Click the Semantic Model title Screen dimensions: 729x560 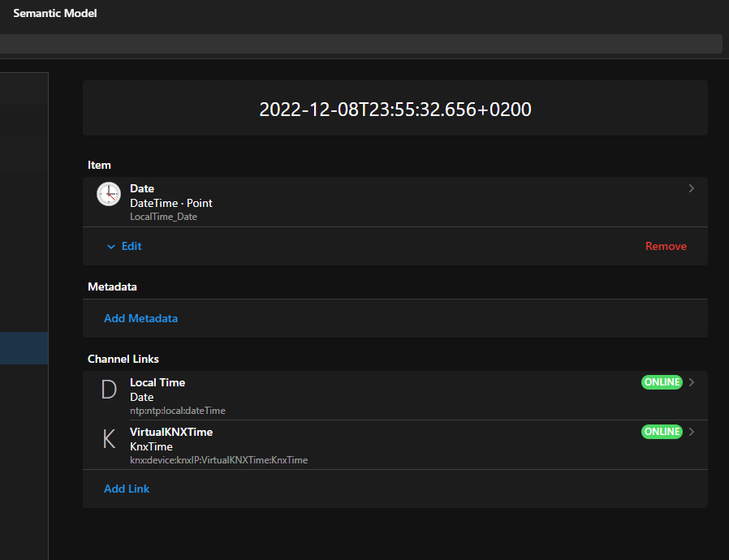pyautogui.click(x=55, y=13)
